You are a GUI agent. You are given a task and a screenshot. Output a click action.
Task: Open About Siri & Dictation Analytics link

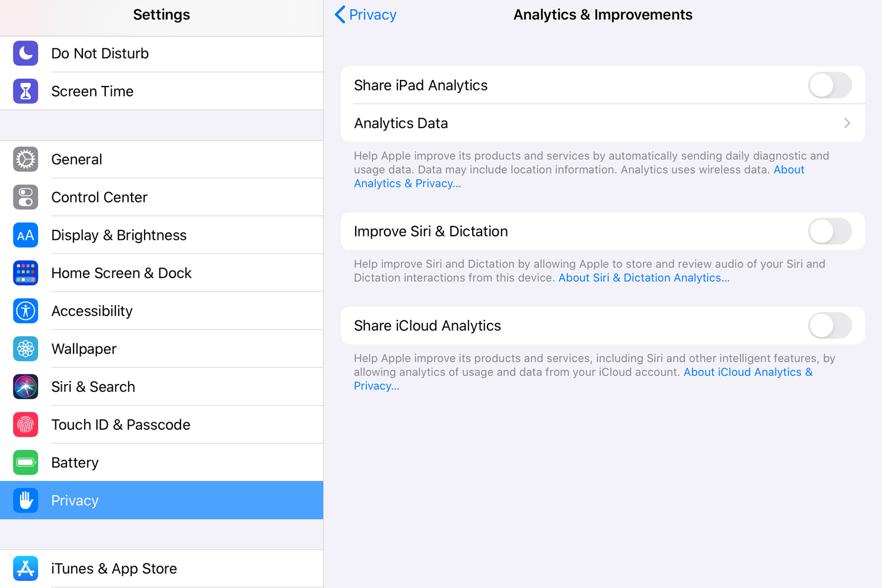click(x=644, y=278)
